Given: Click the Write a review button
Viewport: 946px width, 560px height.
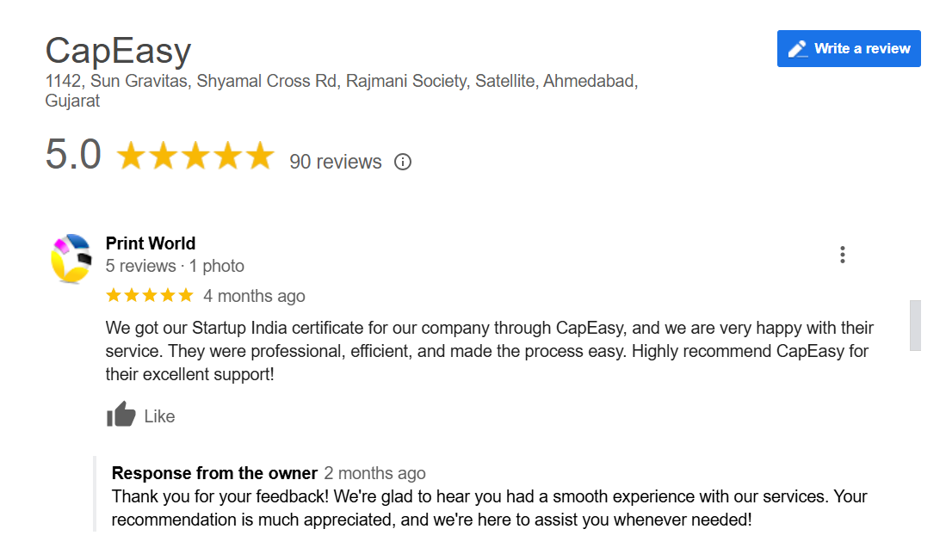Looking at the screenshot, I should tap(848, 48).
